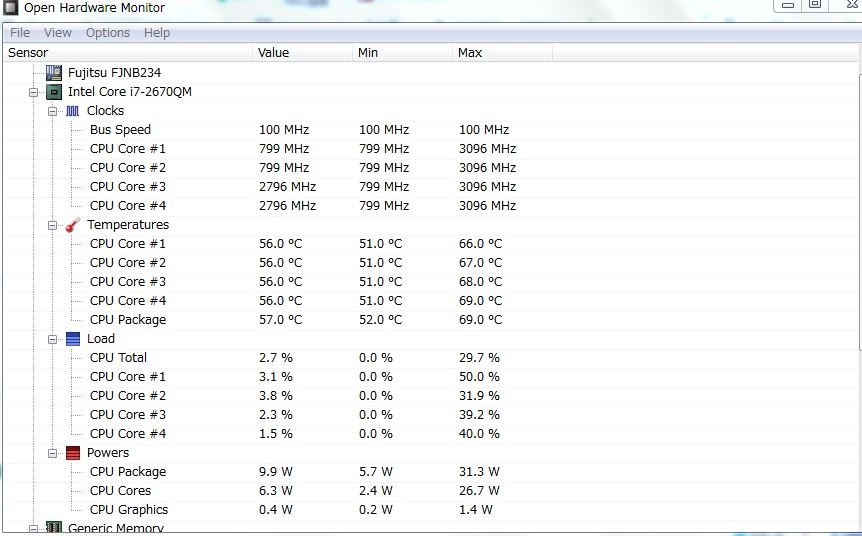Collapse the Intel Core i7-2670QM node
This screenshot has height=536, width=862.
[x=34, y=92]
